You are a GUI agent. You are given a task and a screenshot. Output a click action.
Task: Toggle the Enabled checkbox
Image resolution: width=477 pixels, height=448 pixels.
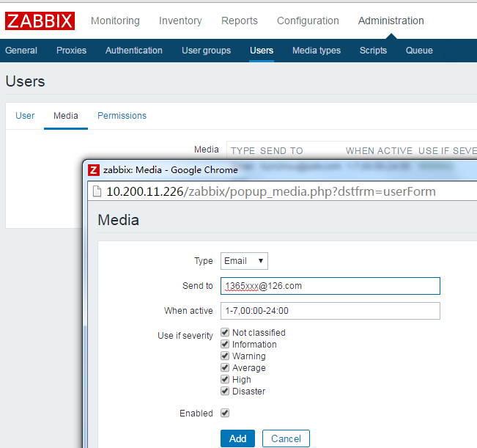[x=225, y=413]
